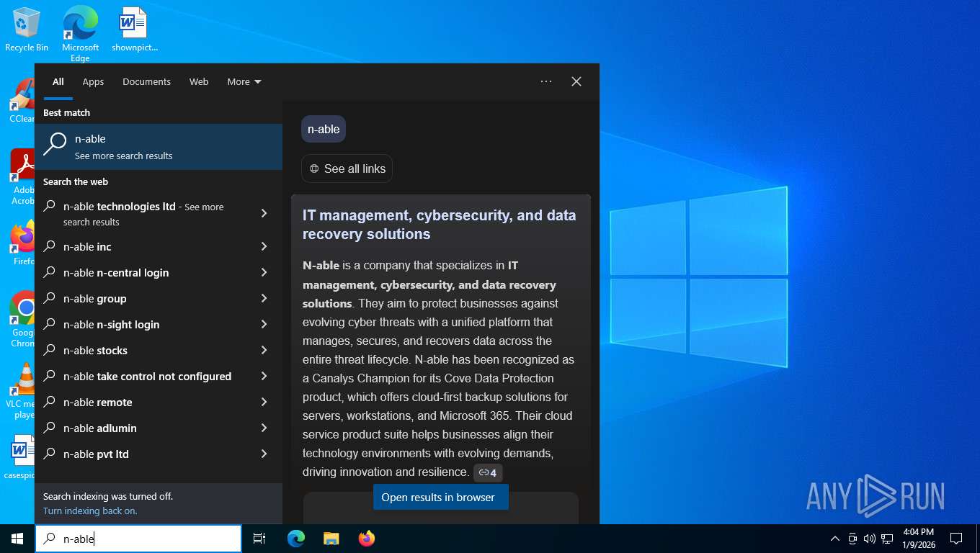Choose the n-able adlumin suggestion

[159, 428]
